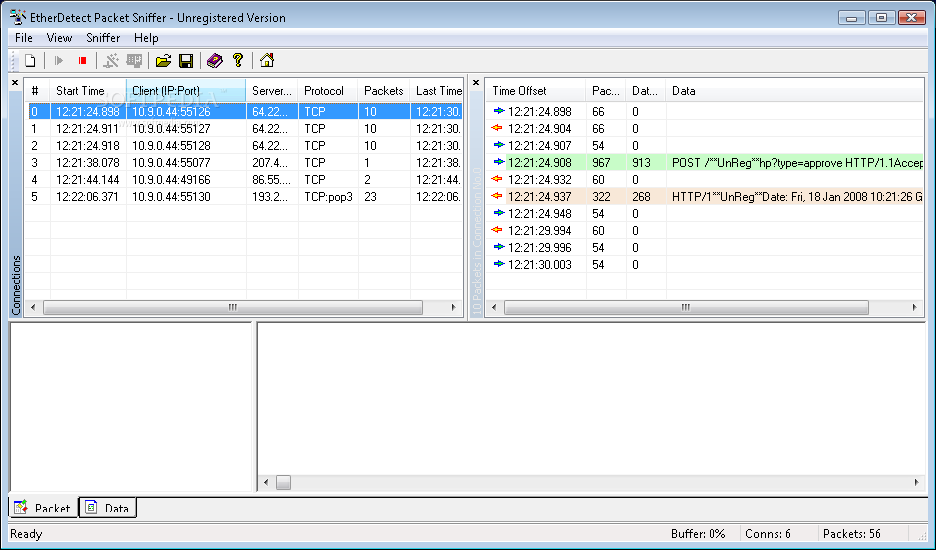Viewport: 936px width, 550px height.
Task: Open the View menu
Action: coord(59,38)
